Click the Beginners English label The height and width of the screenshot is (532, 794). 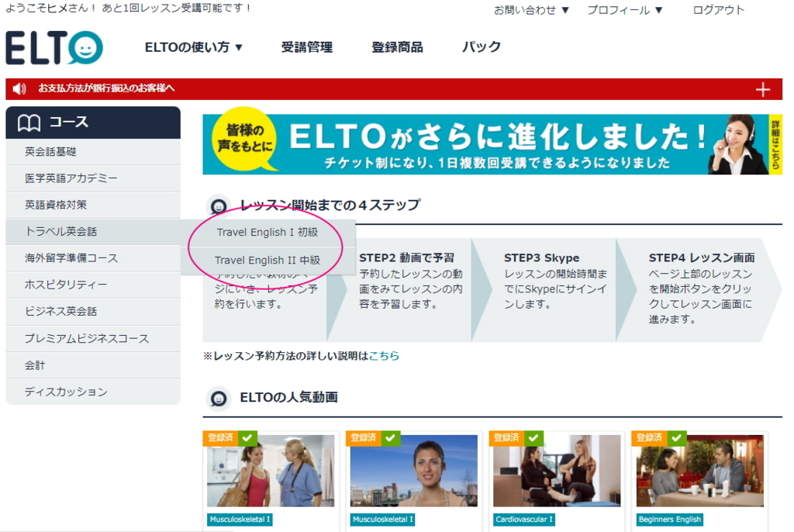pos(669,520)
